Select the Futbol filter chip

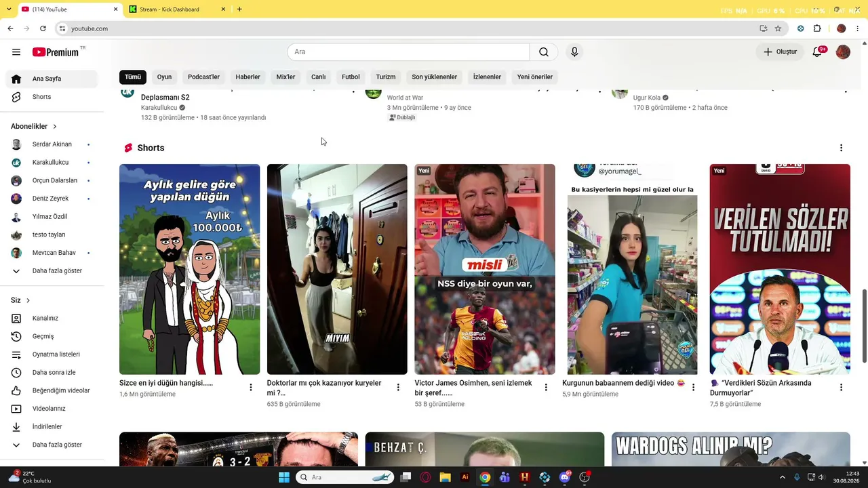coord(351,77)
